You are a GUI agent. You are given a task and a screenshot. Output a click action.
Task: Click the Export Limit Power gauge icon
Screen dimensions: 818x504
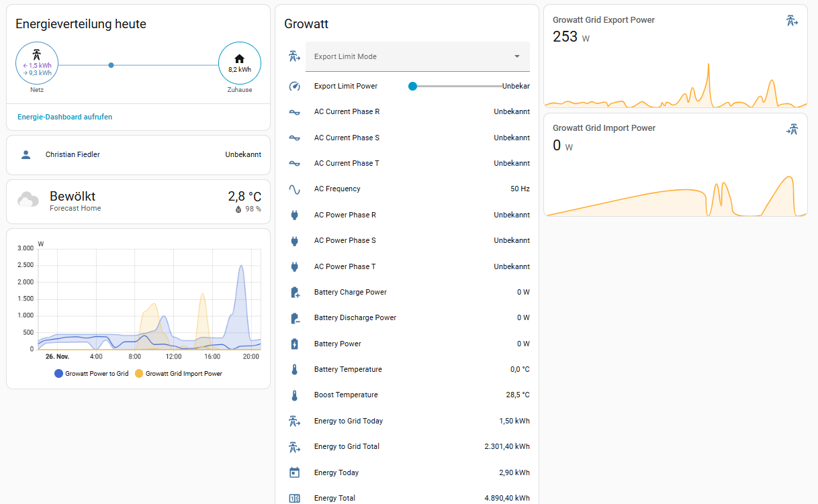(x=294, y=87)
